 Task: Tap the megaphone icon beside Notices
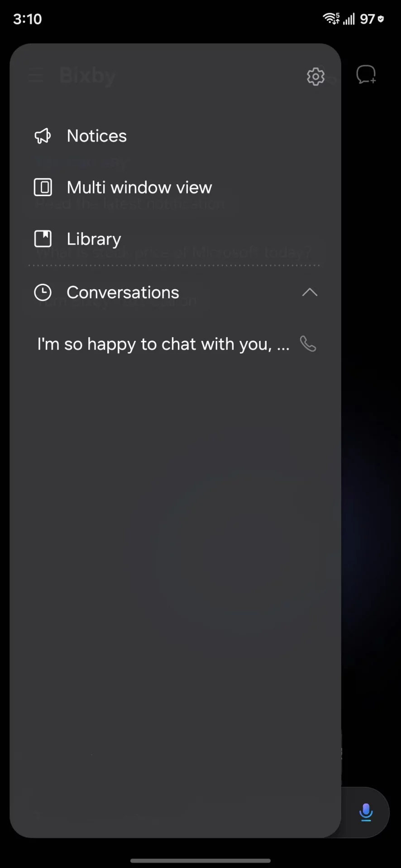(x=43, y=136)
